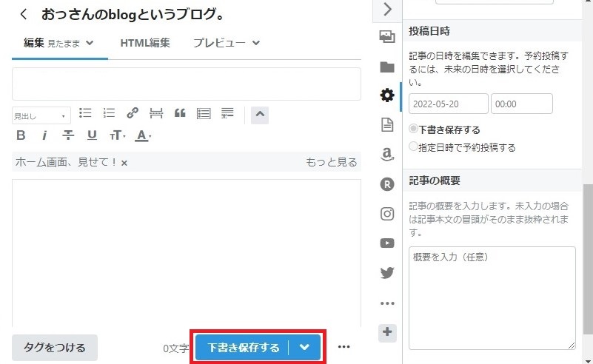Switch to the 編集 見たまま tab
Screen dimensions: 593x364
[x=52, y=43]
